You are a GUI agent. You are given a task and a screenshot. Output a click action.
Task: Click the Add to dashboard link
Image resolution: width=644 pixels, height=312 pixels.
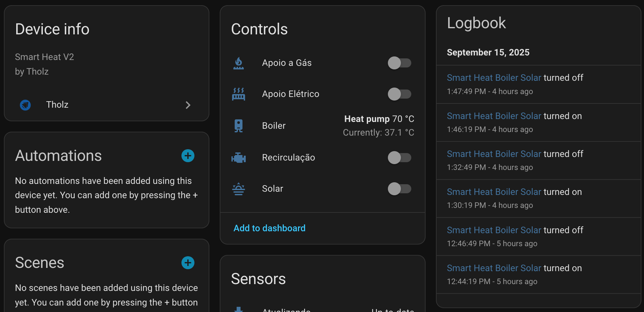tap(269, 228)
